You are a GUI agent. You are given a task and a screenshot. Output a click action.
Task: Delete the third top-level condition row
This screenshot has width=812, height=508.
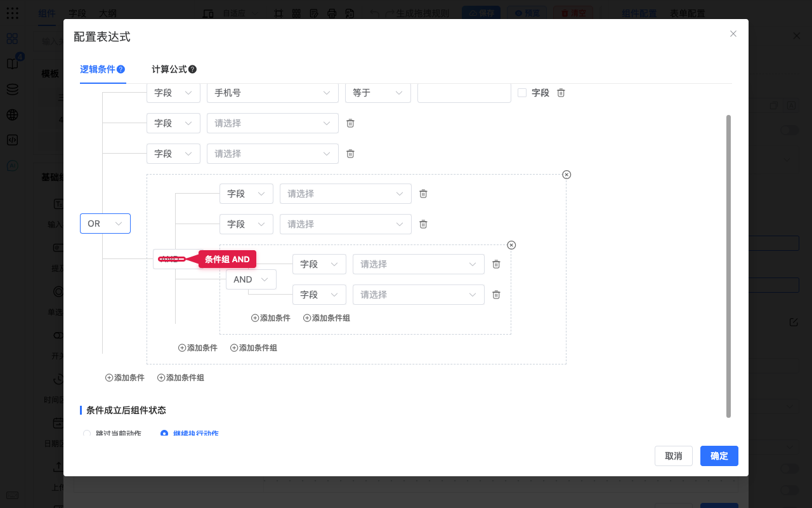coord(350,154)
